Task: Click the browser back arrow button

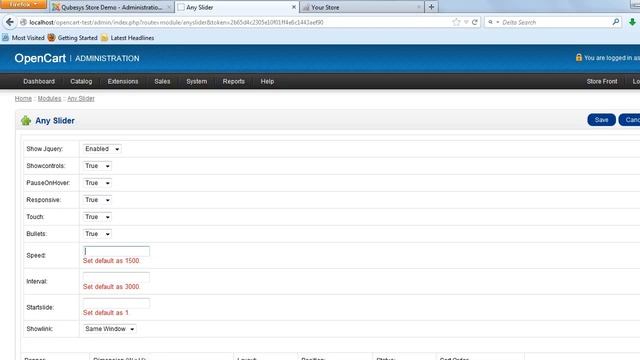Action: [10, 22]
